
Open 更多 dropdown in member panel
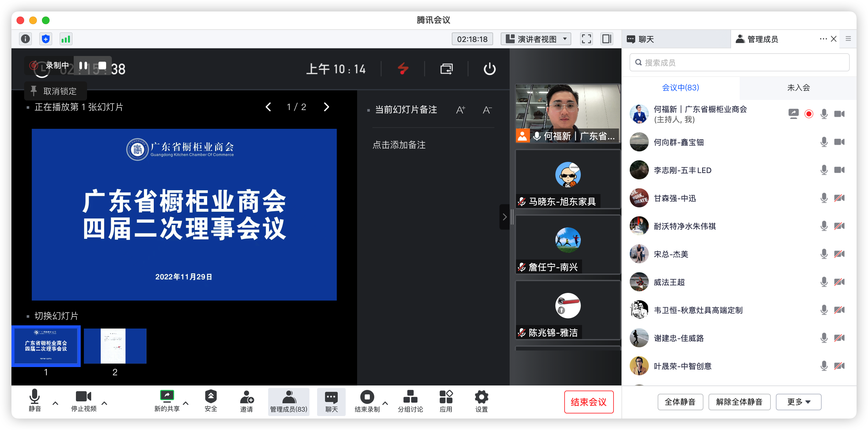(x=798, y=402)
